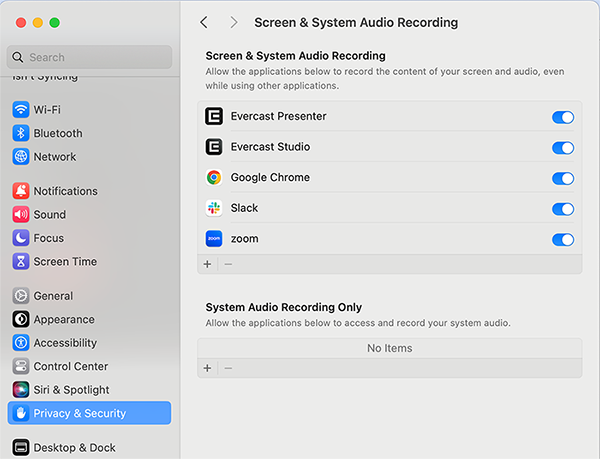
Task: Open Wi-Fi settings
Action: (89, 110)
